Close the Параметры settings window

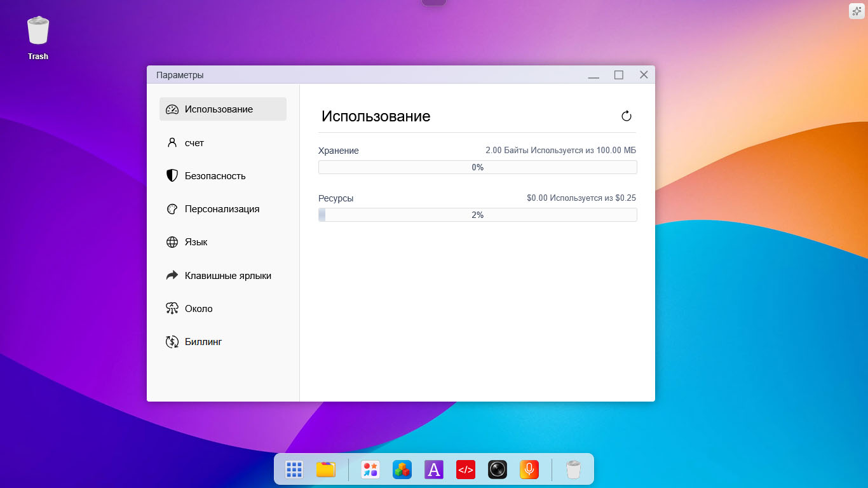tap(644, 75)
